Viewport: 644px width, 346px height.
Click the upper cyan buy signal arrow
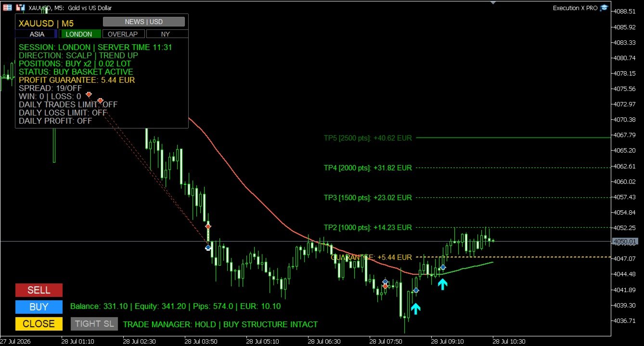point(442,284)
